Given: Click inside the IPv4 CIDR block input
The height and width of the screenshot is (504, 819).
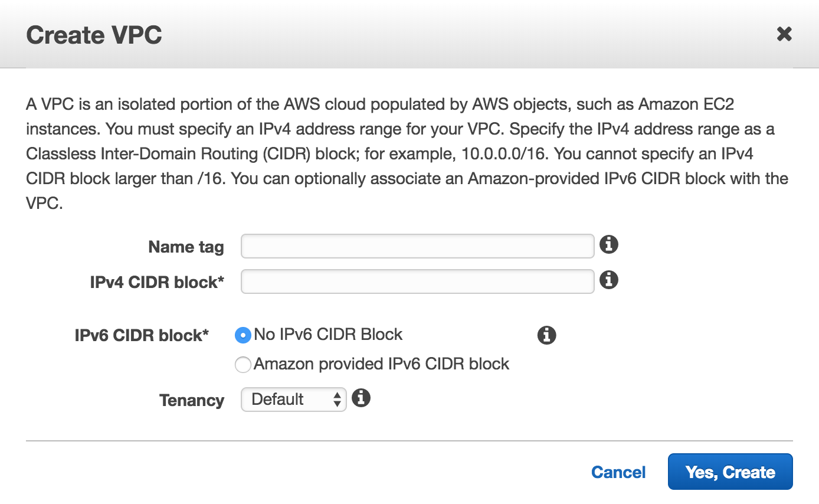Looking at the screenshot, I should 417,282.
